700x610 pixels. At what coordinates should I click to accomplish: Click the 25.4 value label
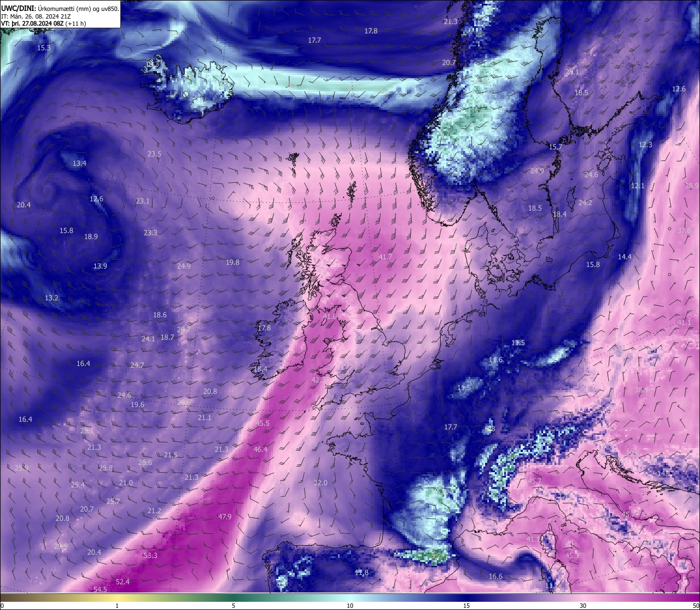coord(78,485)
